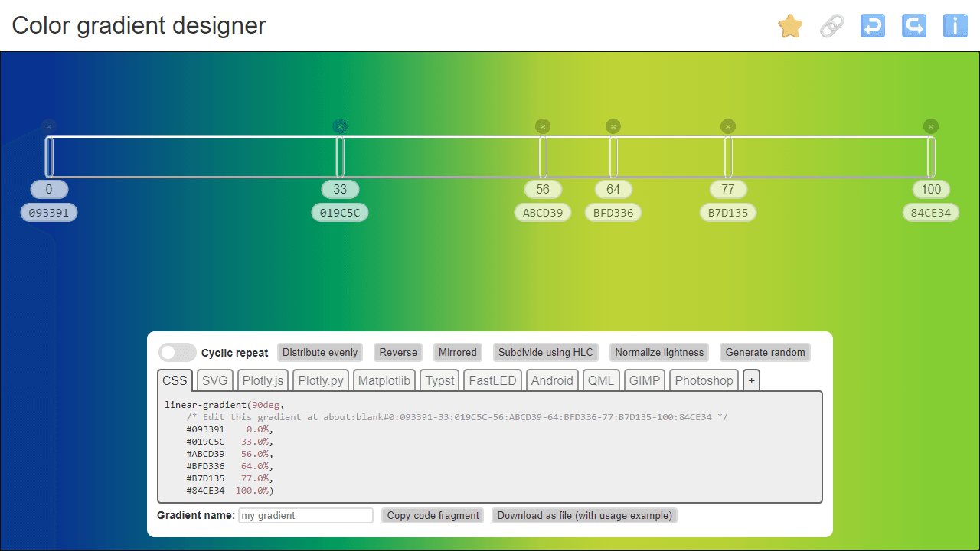Screen dimensions: 980x551
Task: Click the redo arrow icon
Action: [914, 26]
